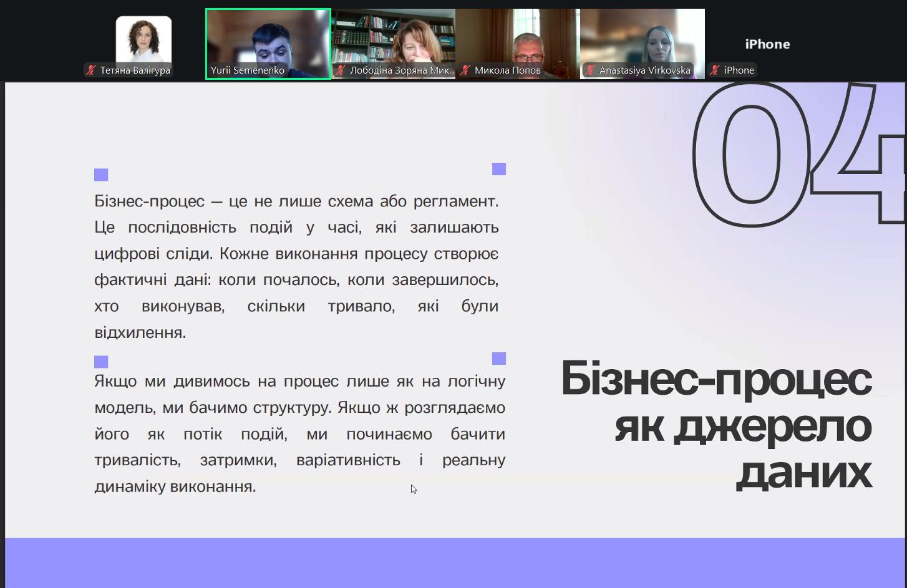Click the Yurii Semenenko name label
The width and height of the screenshot is (907, 588).
tap(248, 70)
